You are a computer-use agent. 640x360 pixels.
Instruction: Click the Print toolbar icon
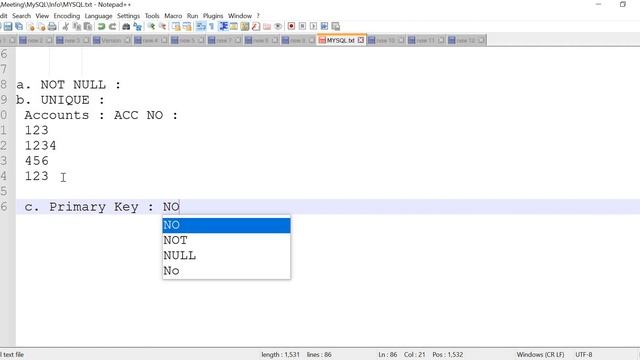coord(52,27)
